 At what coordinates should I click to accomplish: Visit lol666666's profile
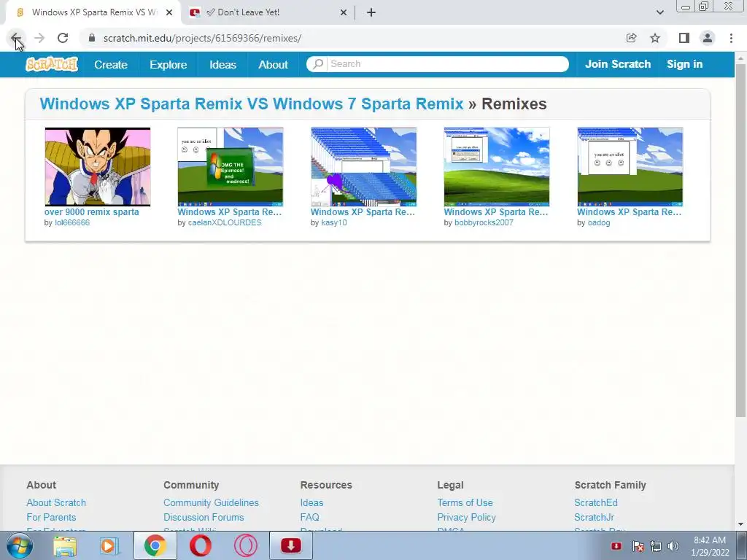tap(72, 222)
